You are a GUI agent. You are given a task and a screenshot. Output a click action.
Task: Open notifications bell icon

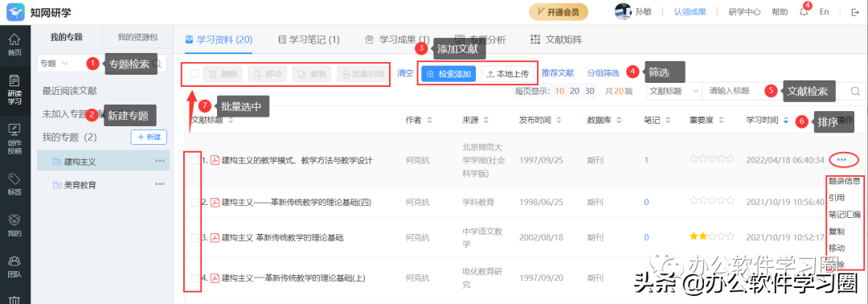click(x=803, y=11)
